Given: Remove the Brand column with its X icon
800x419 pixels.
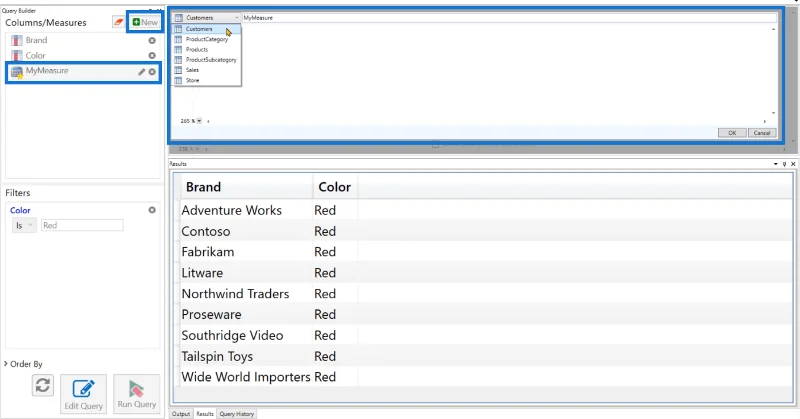Looking at the screenshot, I should tap(152, 40).
